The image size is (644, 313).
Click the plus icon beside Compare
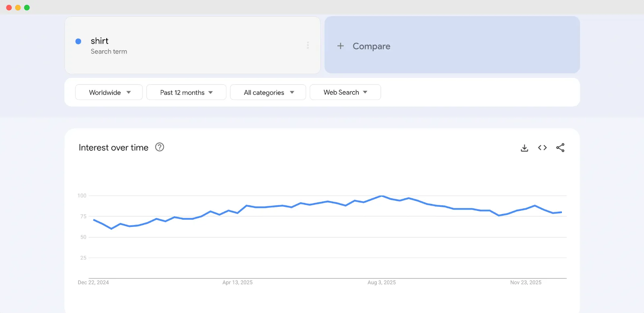coord(341,46)
